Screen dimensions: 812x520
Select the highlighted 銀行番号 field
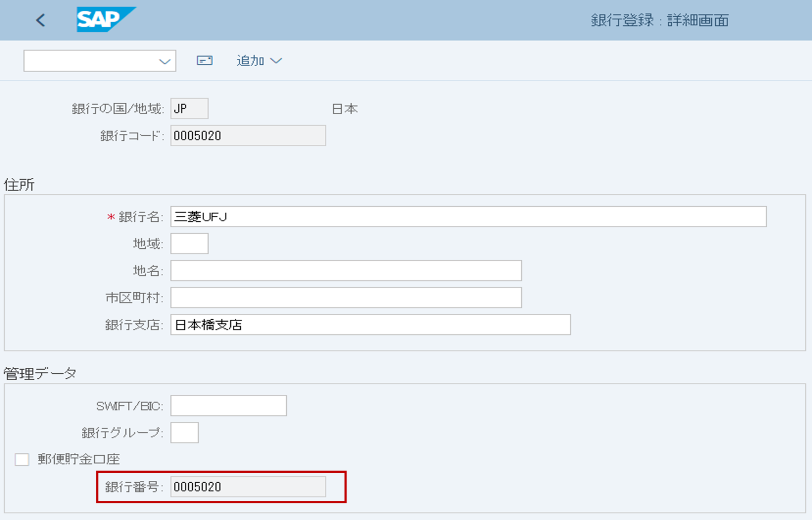(x=247, y=487)
